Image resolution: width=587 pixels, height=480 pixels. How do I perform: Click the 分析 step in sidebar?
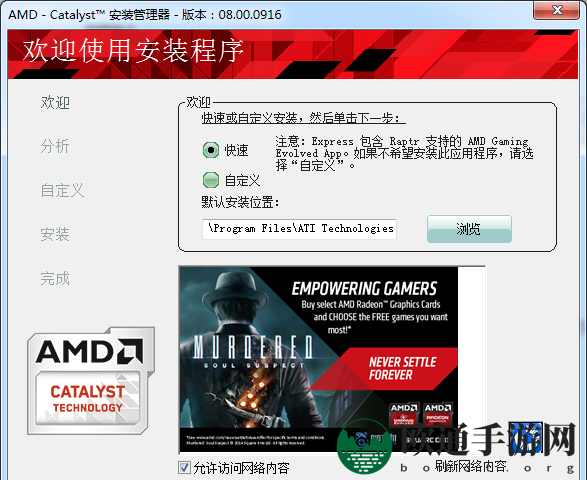(x=55, y=146)
